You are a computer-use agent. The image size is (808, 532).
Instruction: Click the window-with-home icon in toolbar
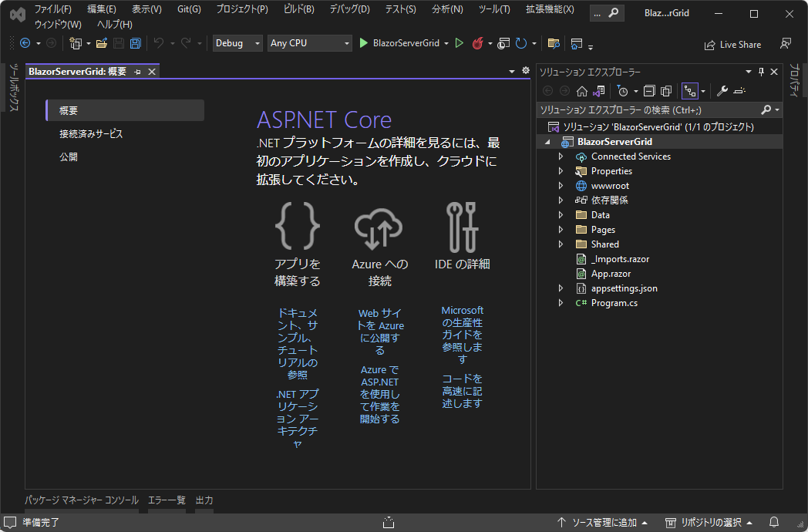[577, 43]
